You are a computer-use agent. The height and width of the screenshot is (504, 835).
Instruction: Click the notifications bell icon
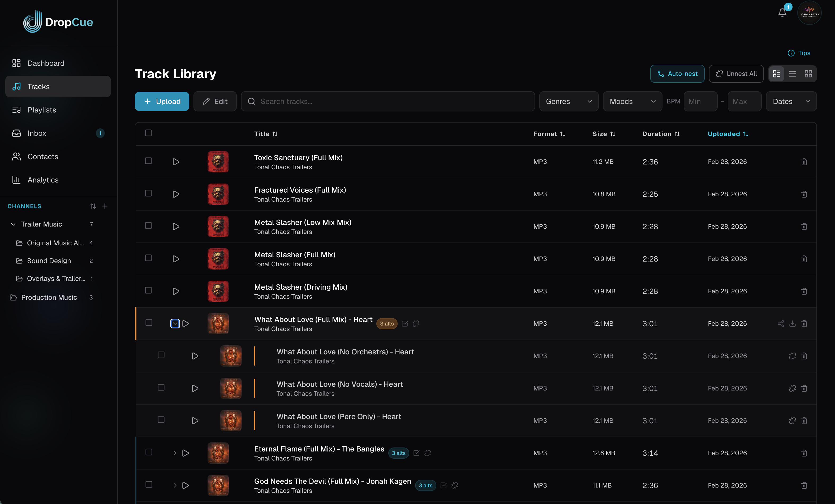tap(782, 13)
